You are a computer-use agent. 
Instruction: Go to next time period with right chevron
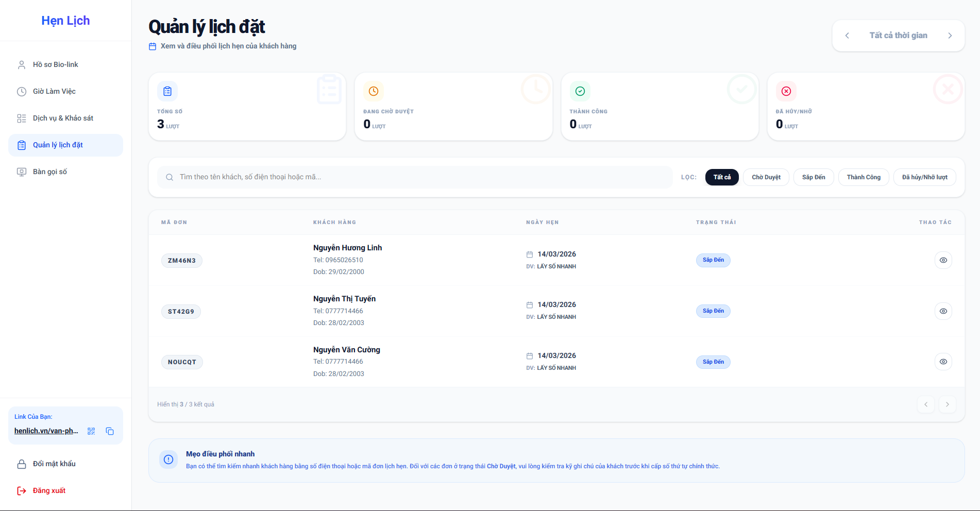950,36
